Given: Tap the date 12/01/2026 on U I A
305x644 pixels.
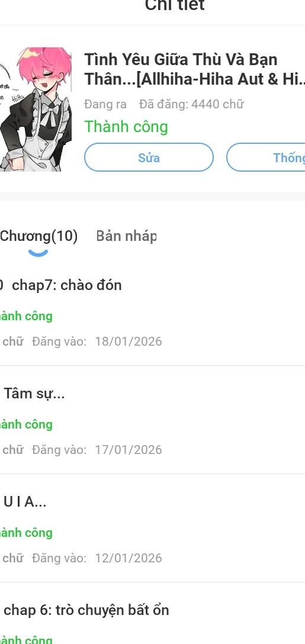Looking at the screenshot, I should 129,558.
